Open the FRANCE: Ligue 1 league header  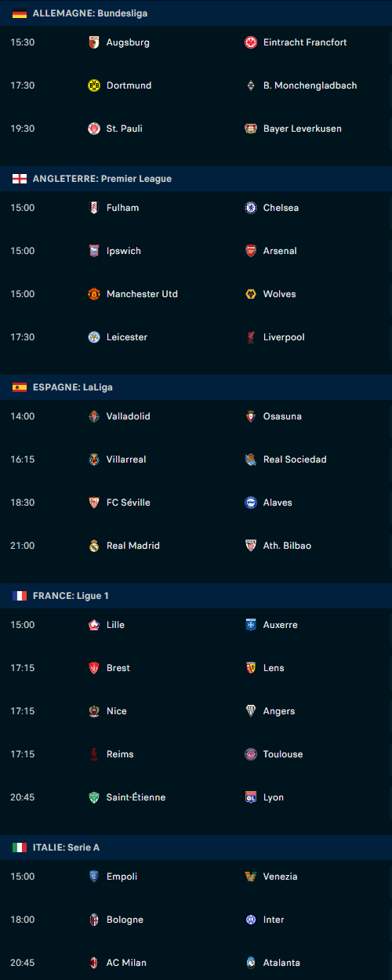(196, 596)
